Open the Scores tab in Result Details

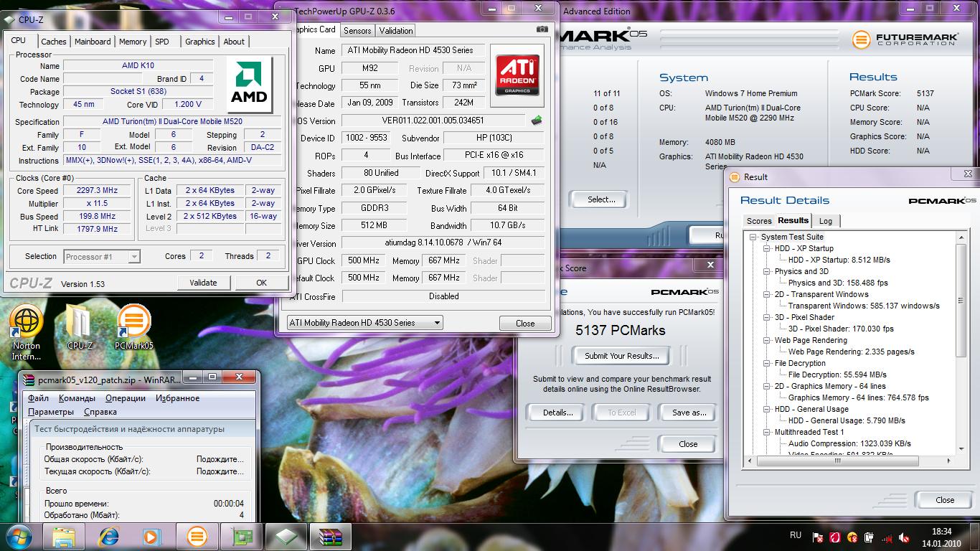pyautogui.click(x=759, y=221)
